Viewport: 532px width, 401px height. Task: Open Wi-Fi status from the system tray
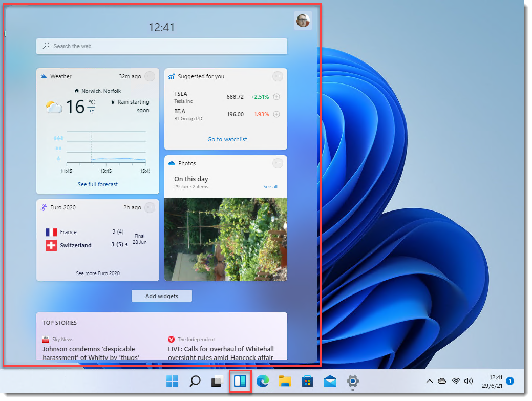click(x=456, y=381)
